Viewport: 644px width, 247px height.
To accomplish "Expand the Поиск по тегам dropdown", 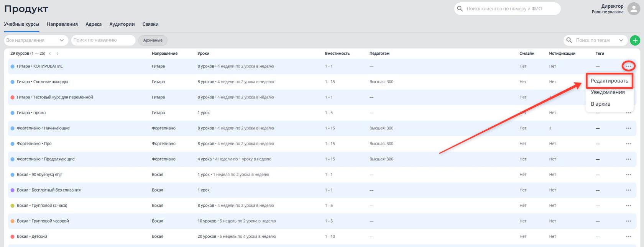I will (x=621, y=40).
